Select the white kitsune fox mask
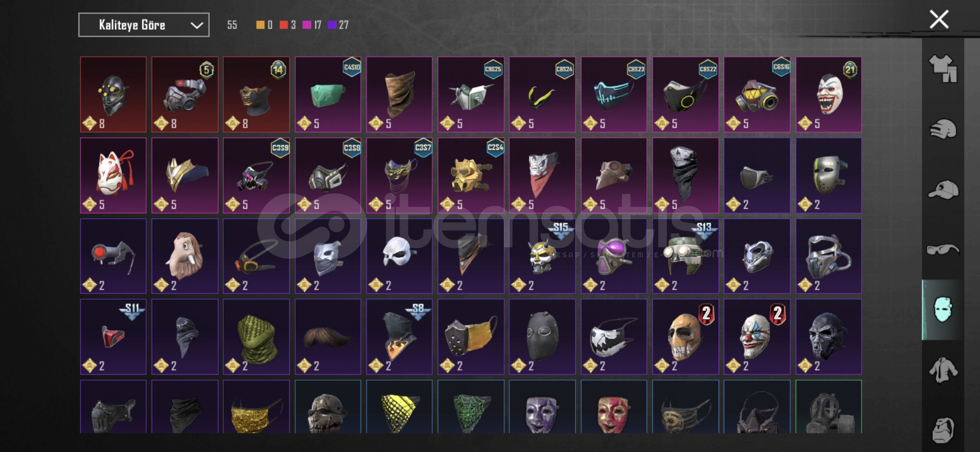The height and width of the screenshot is (452, 980). (113, 176)
